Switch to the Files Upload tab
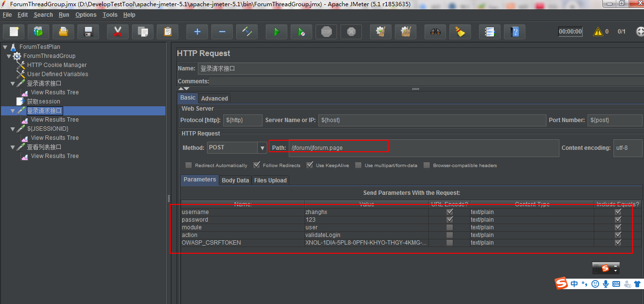The height and width of the screenshot is (304, 644). point(271,180)
